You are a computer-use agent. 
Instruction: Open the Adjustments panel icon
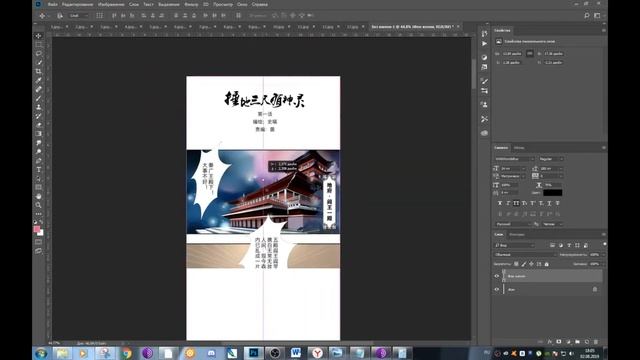pos(484,58)
